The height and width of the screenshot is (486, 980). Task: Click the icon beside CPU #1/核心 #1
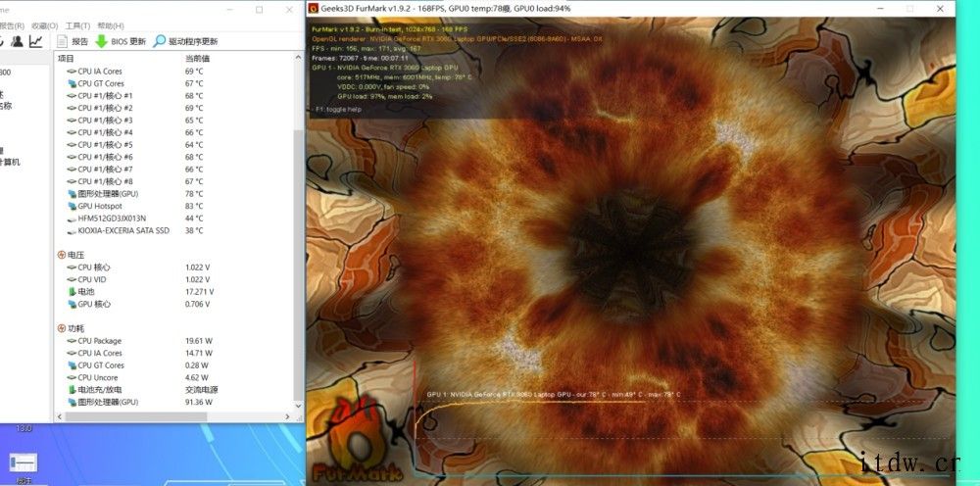click(72, 96)
